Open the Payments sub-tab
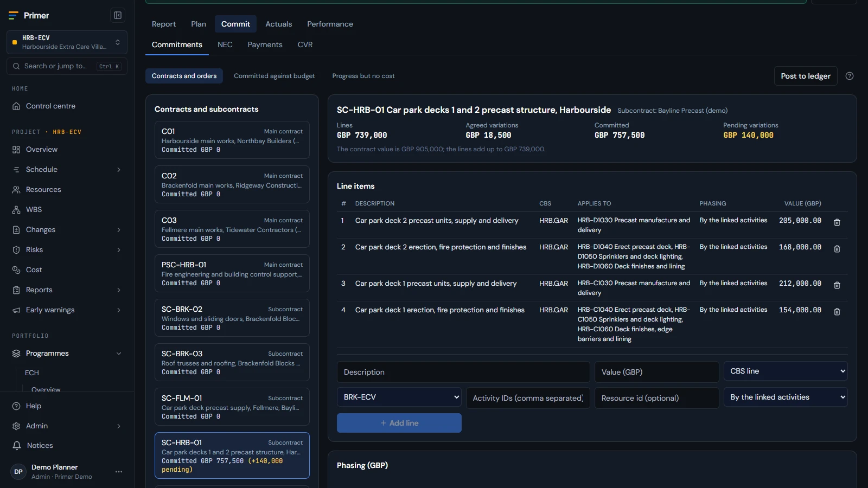 (x=265, y=44)
